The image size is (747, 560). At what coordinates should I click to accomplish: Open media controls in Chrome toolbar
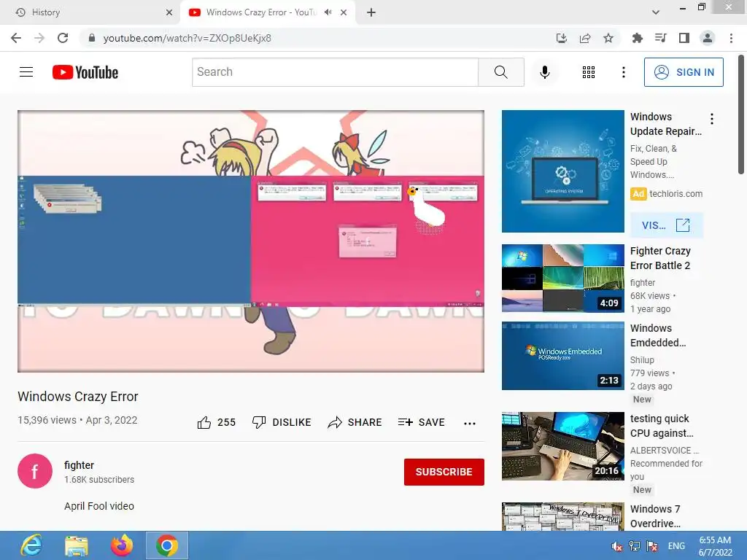tap(660, 38)
